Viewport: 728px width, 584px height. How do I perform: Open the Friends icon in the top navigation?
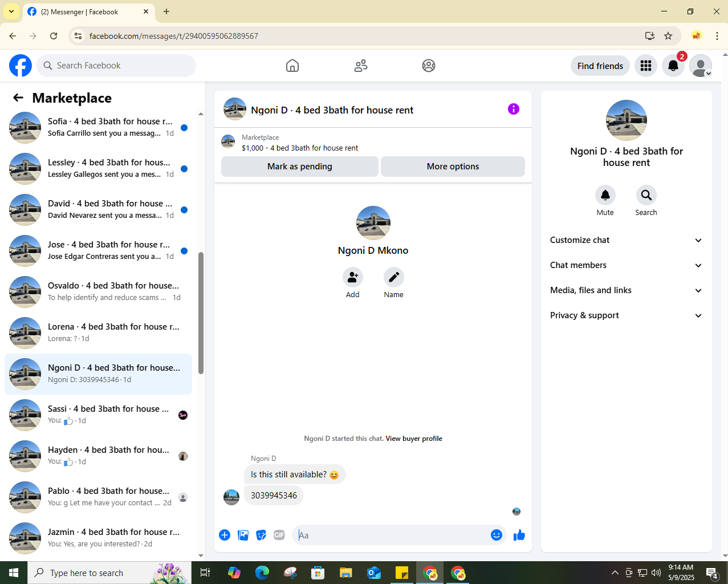(x=361, y=66)
